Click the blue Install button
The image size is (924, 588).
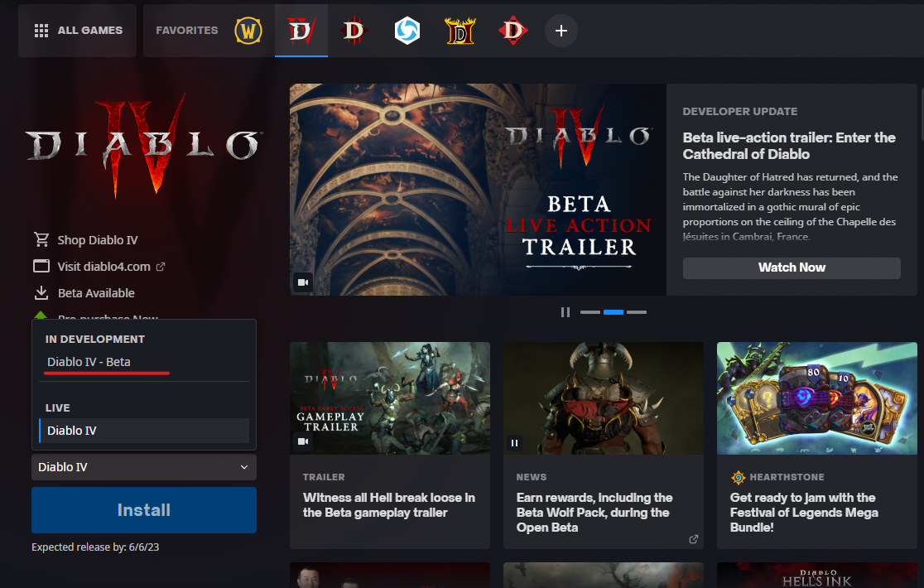(x=144, y=510)
